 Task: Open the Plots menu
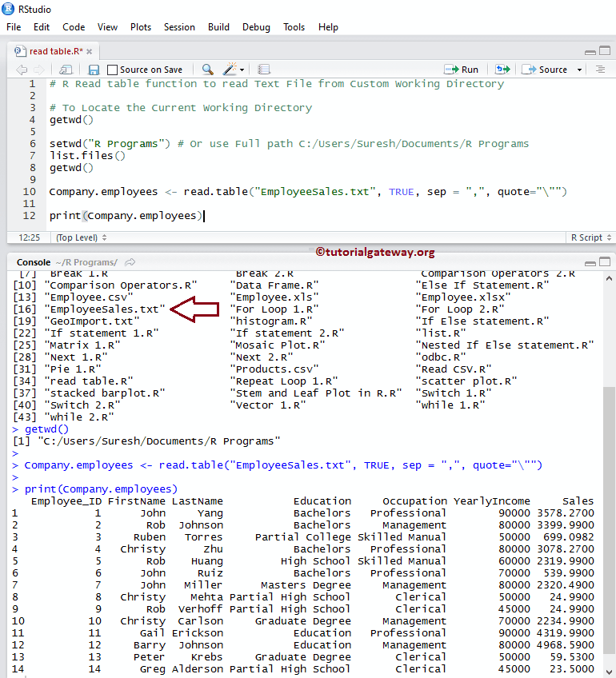tap(141, 26)
